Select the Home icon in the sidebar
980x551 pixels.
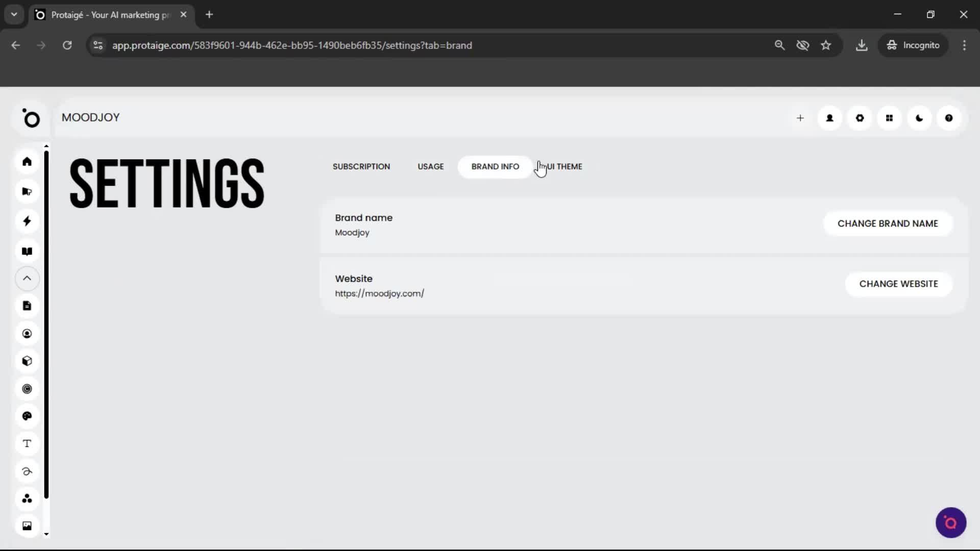27,161
